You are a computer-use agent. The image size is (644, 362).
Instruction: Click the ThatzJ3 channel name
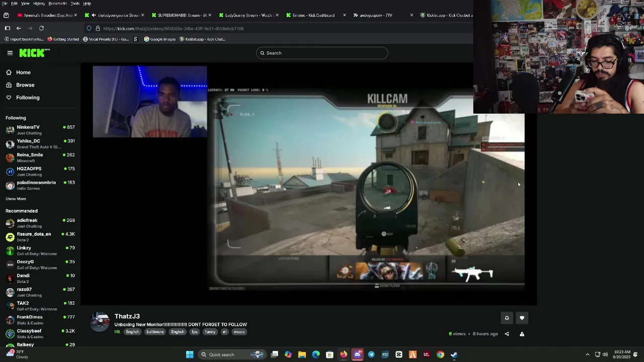tap(127, 316)
